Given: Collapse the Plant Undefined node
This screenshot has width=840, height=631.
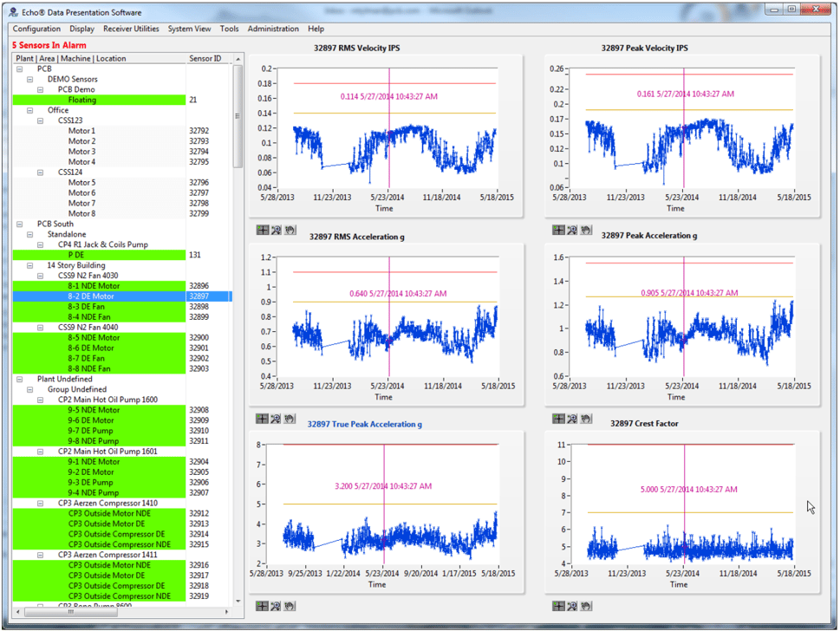Looking at the screenshot, I should tap(19, 379).
